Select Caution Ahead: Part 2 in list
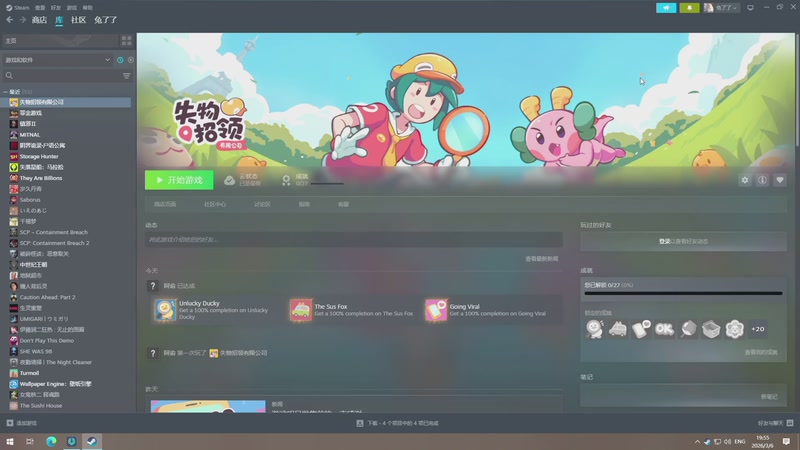This screenshot has height=450, width=800. coord(47,297)
